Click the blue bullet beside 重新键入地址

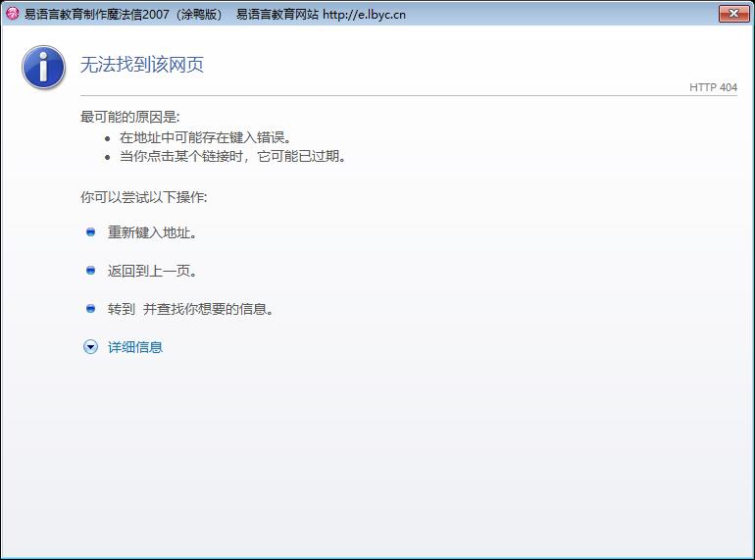[x=90, y=232]
